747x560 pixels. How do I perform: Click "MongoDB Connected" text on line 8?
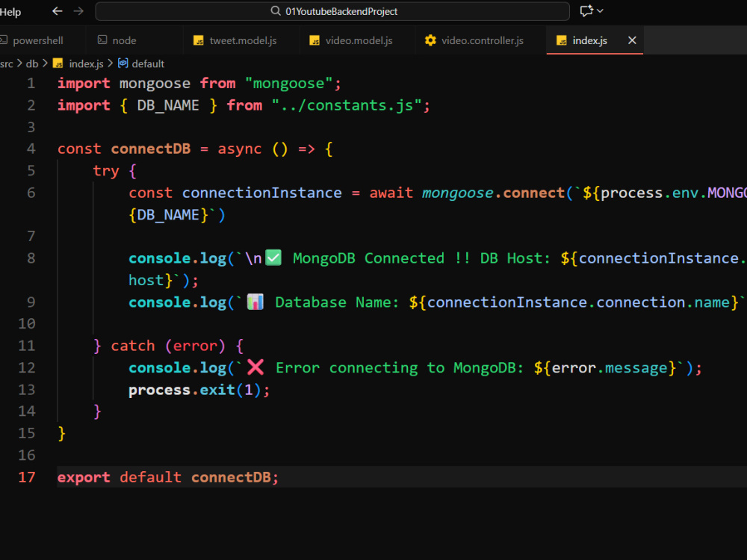[x=368, y=258]
